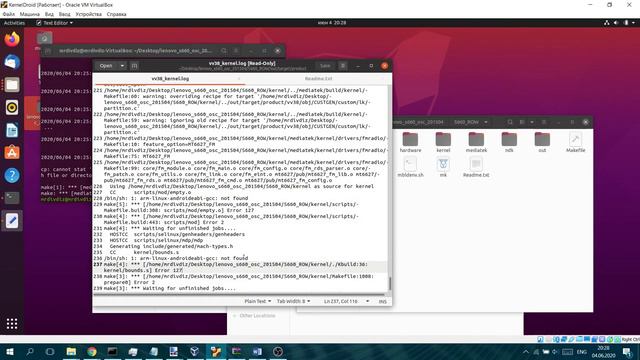Select the Home desktop icon
Viewport: 640px width, 360px height.
(44, 40)
